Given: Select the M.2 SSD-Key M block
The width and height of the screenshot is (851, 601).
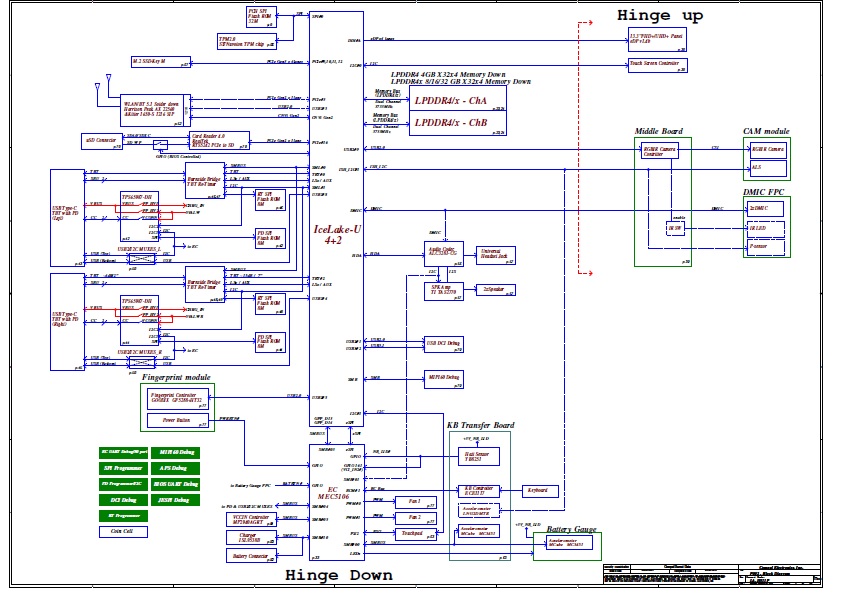Looking at the screenshot, I should point(161,61).
